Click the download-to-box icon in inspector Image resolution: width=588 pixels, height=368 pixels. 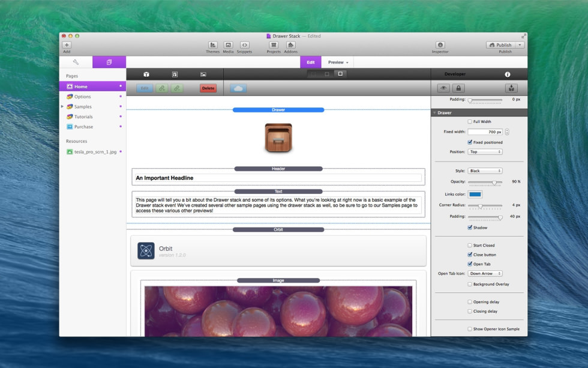(511, 88)
